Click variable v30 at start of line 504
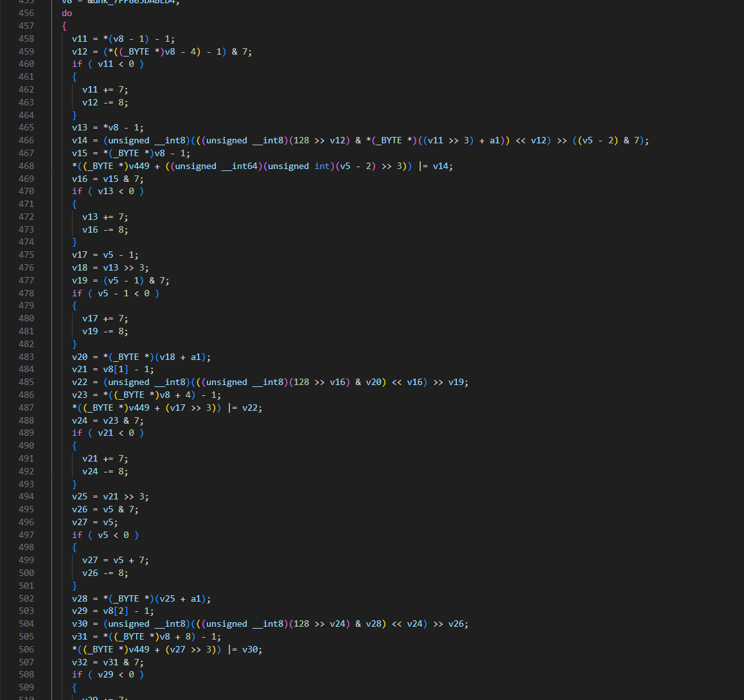 (80, 624)
